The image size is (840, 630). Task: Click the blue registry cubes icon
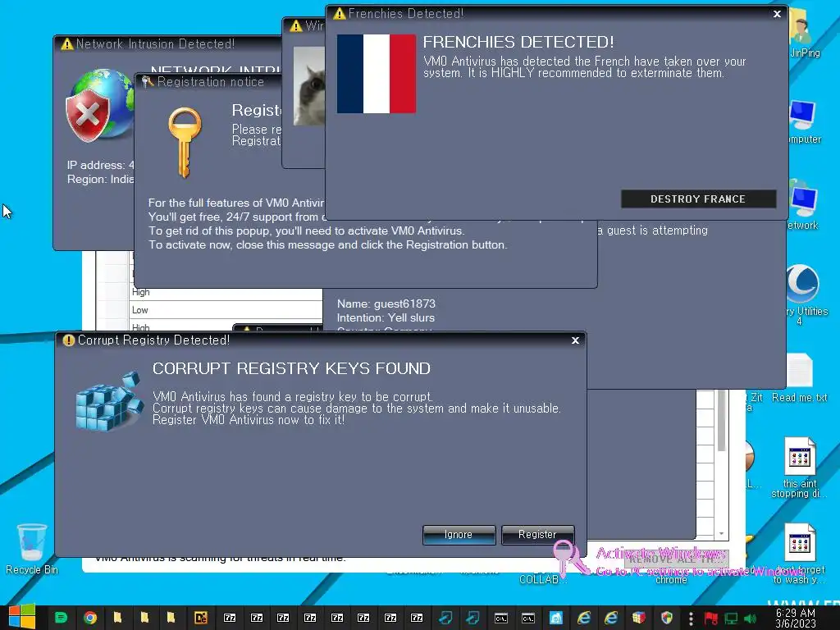tap(109, 400)
